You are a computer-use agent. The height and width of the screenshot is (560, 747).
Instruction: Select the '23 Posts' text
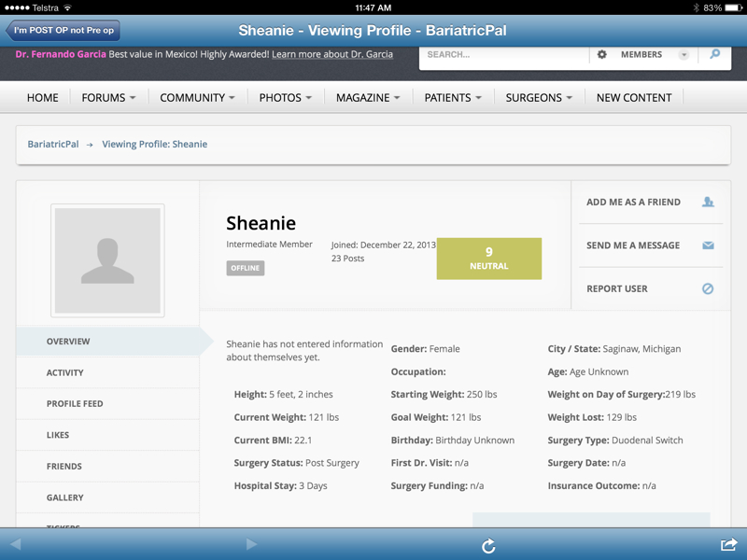[x=347, y=259]
